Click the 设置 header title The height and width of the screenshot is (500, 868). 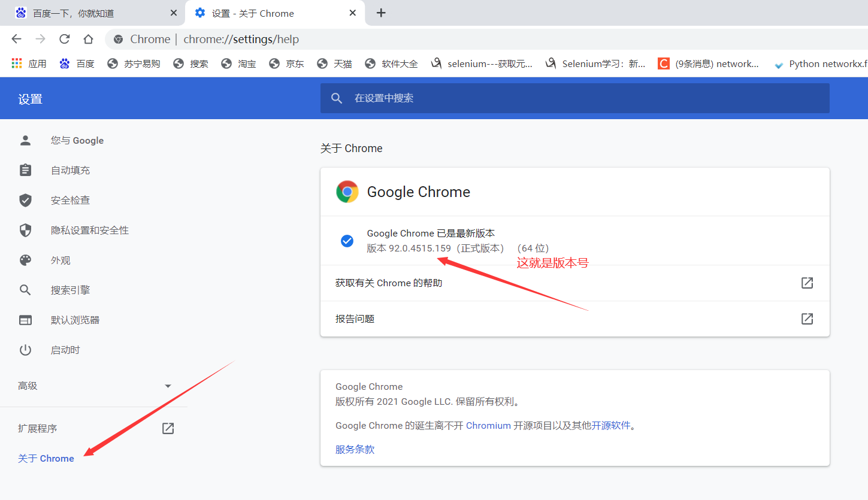coord(30,99)
